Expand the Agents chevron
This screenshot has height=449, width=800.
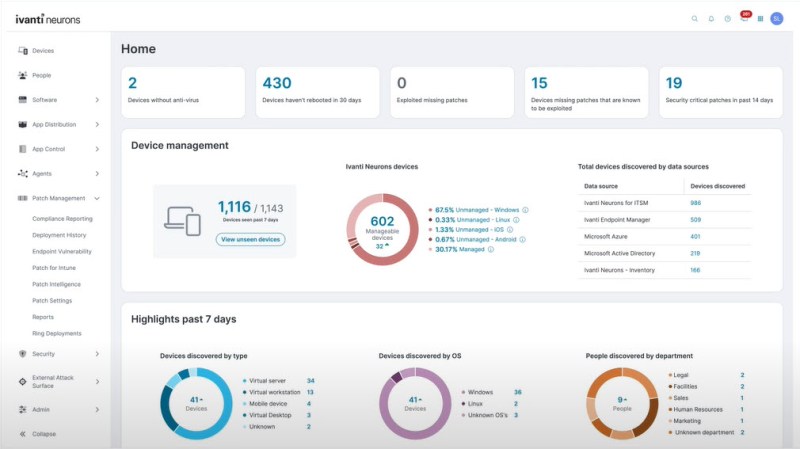point(97,173)
